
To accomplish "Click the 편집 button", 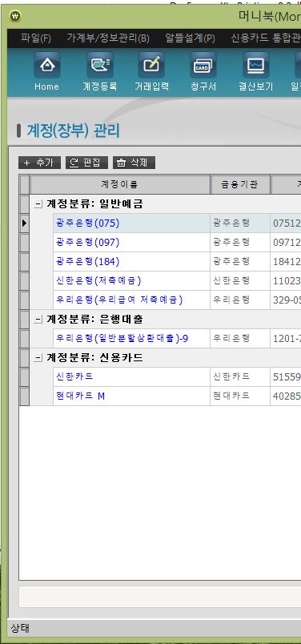I will point(86,163).
